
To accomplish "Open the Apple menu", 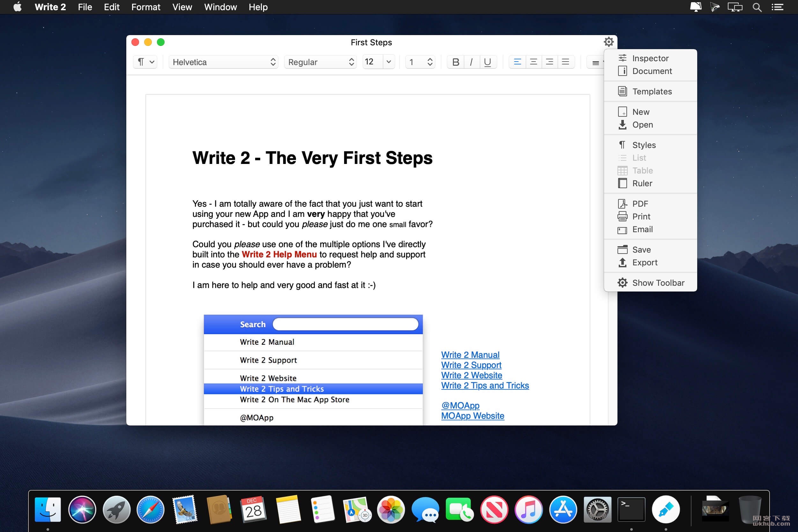I will 18,7.
